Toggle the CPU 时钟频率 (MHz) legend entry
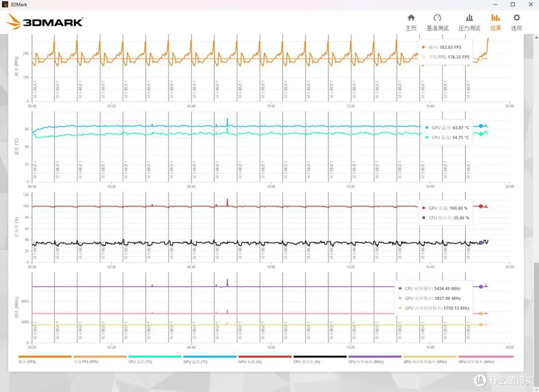539x392 pixels. click(375, 359)
